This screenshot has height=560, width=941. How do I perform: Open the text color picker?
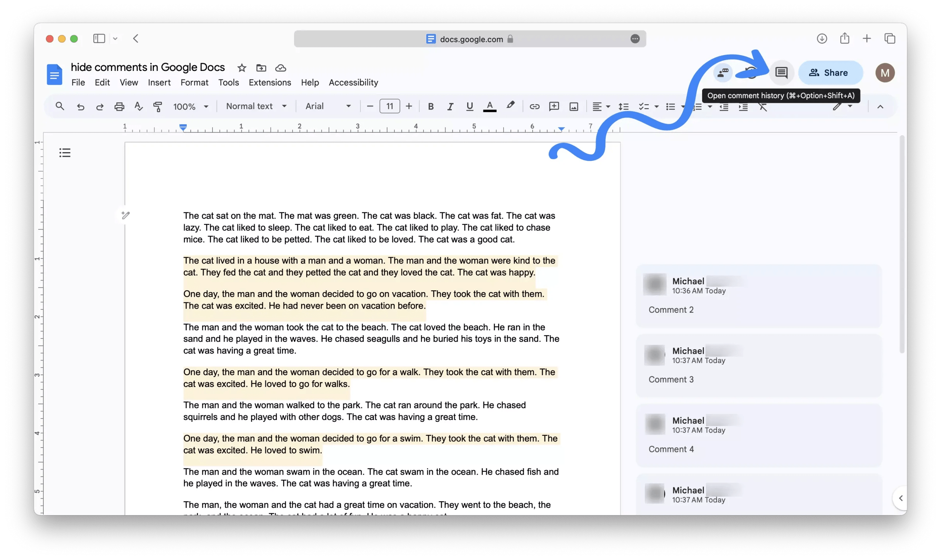click(489, 107)
